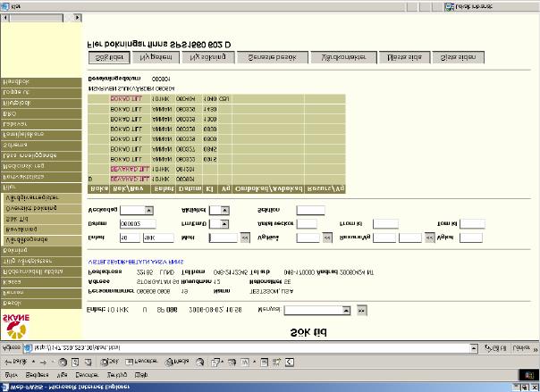Click the page icon in the address bar
The height and width of the screenshot is (392, 540).
(28, 348)
